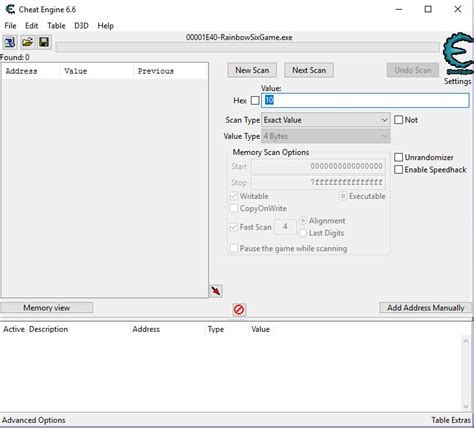Screen dimensions: 474x428
Task: Check Enable Speedhack
Action: point(398,170)
